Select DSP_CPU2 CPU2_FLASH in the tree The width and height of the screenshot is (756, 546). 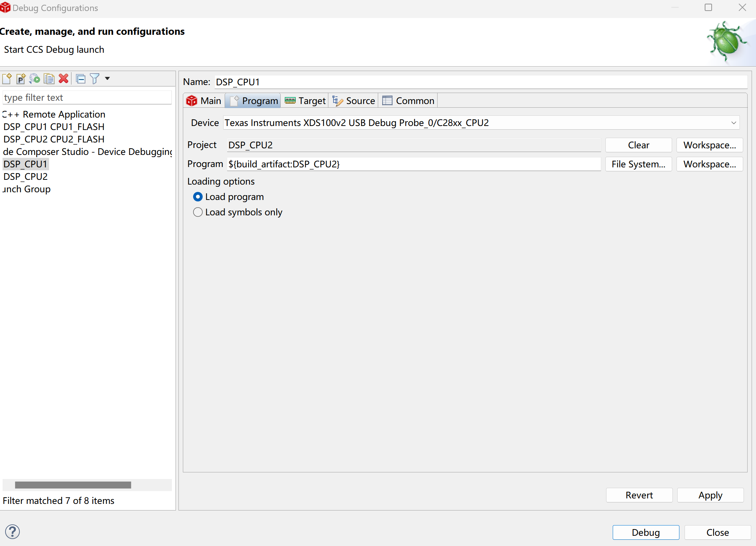54,139
